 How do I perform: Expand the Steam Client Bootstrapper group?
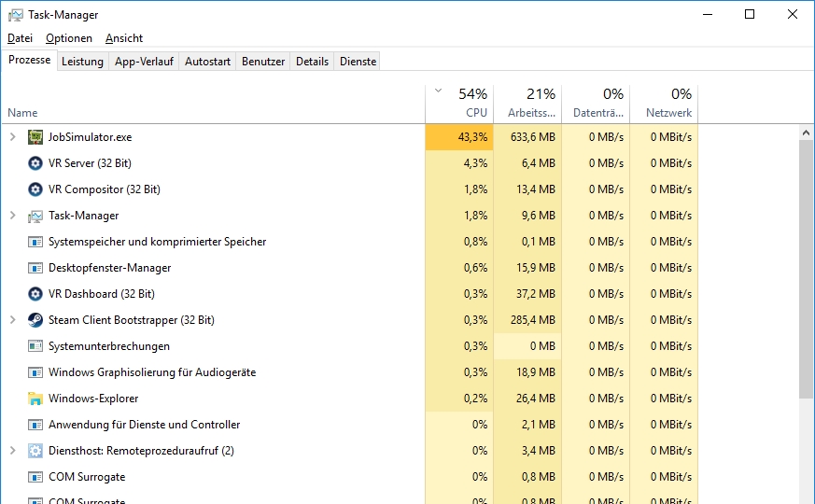(13, 320)
